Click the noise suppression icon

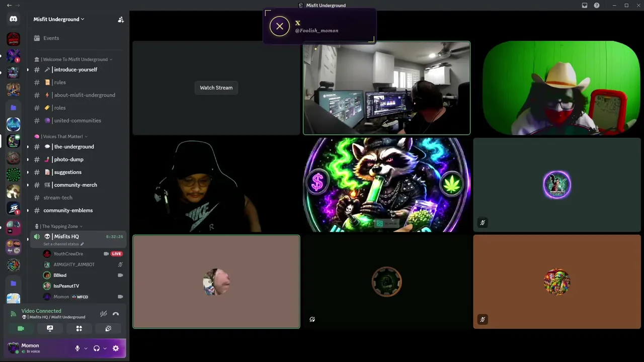click(x=104, y=314)
